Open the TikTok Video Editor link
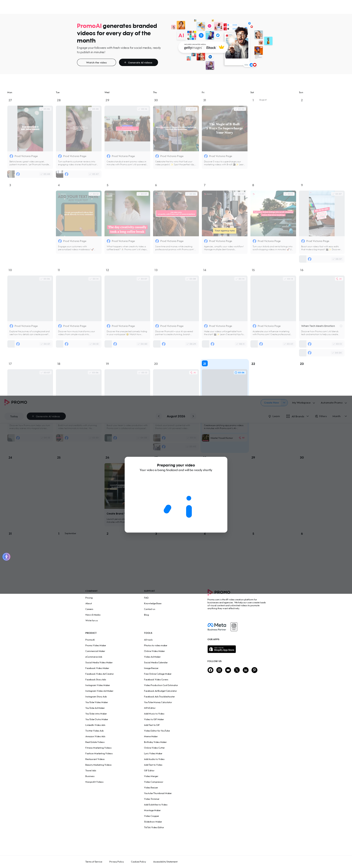 [x=154, y=827]
